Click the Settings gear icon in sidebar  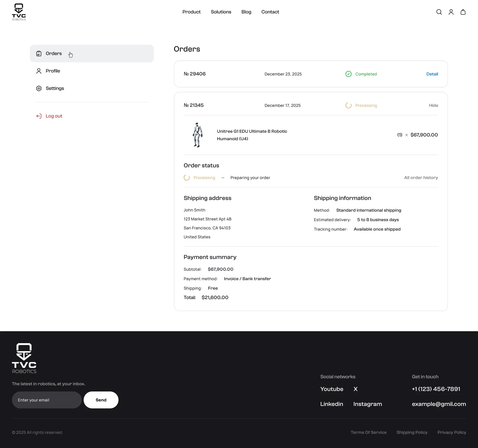(39, 88)
